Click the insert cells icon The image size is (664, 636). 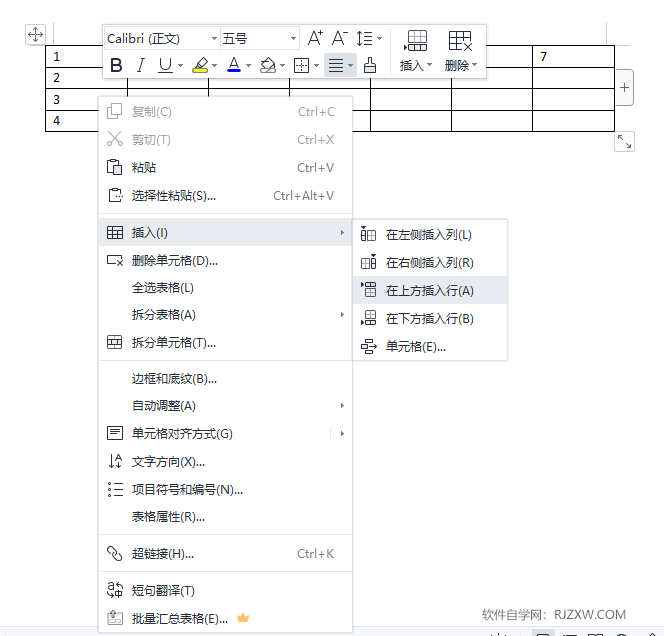point(368,346)
